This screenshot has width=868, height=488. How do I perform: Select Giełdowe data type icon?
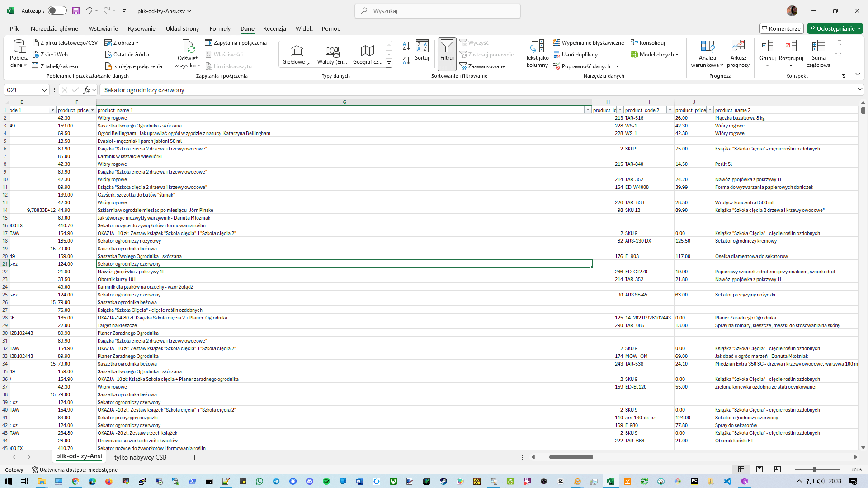(x=297, y=50)
